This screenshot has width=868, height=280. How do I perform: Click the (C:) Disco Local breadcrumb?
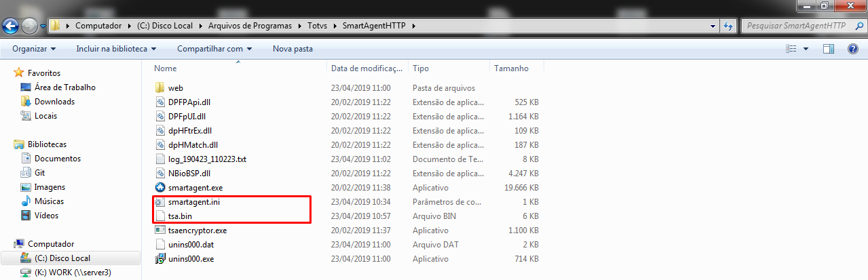point(166,26)
